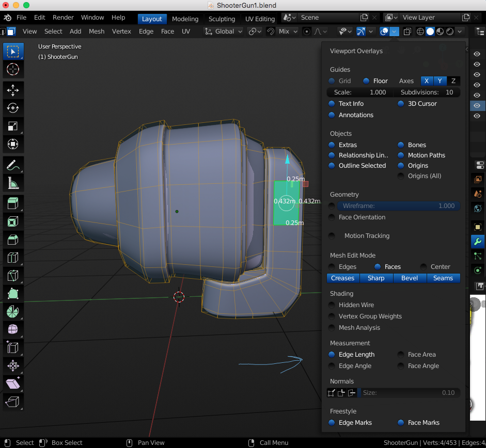Select the Measure tool in the toolbar
The height and width of the screenshot is (448, 486).
[13, 183]
